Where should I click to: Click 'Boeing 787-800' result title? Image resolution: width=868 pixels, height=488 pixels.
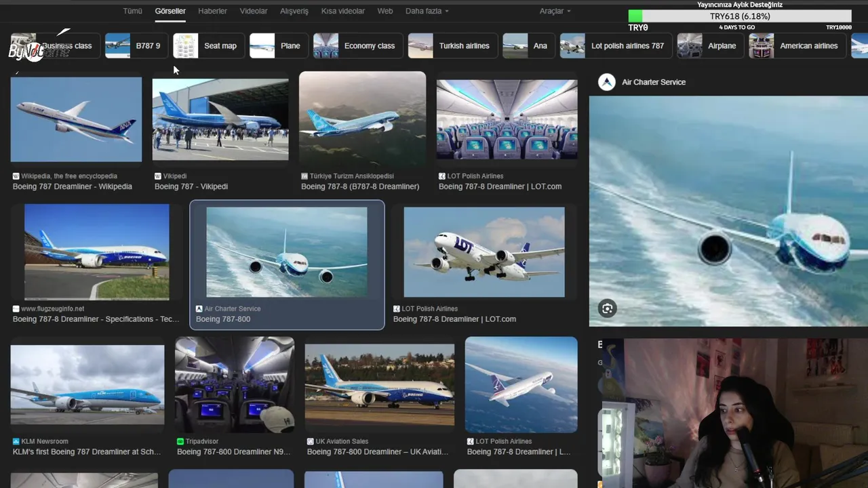223,319
